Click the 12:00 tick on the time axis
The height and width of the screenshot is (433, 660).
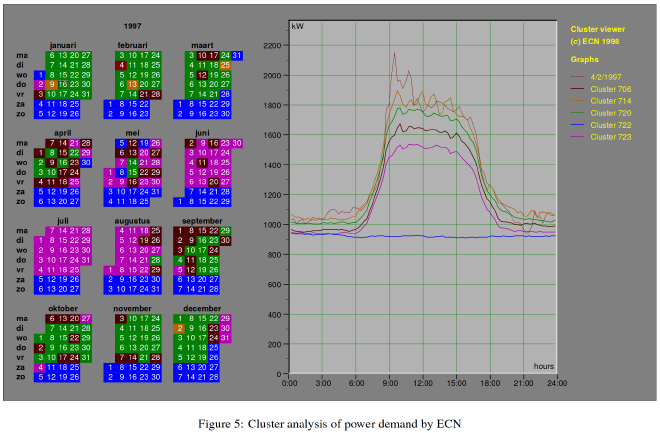(x=423, y=383)
